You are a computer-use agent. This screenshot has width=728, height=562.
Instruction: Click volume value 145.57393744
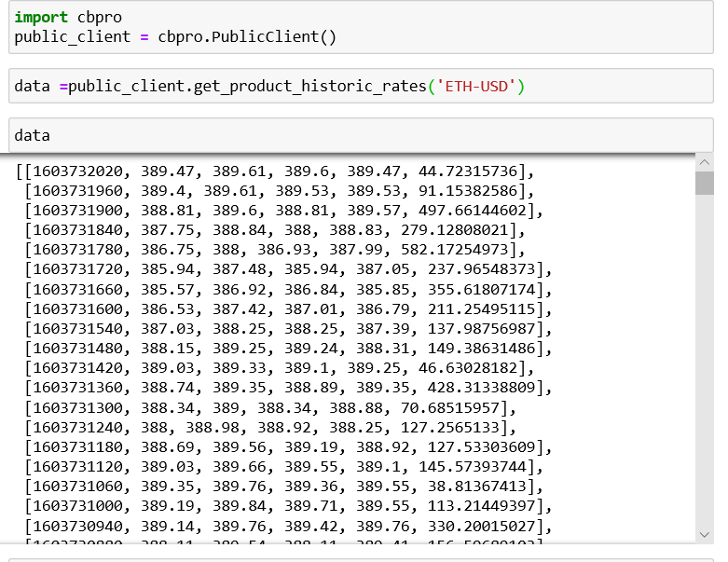(x=473, y=466)
